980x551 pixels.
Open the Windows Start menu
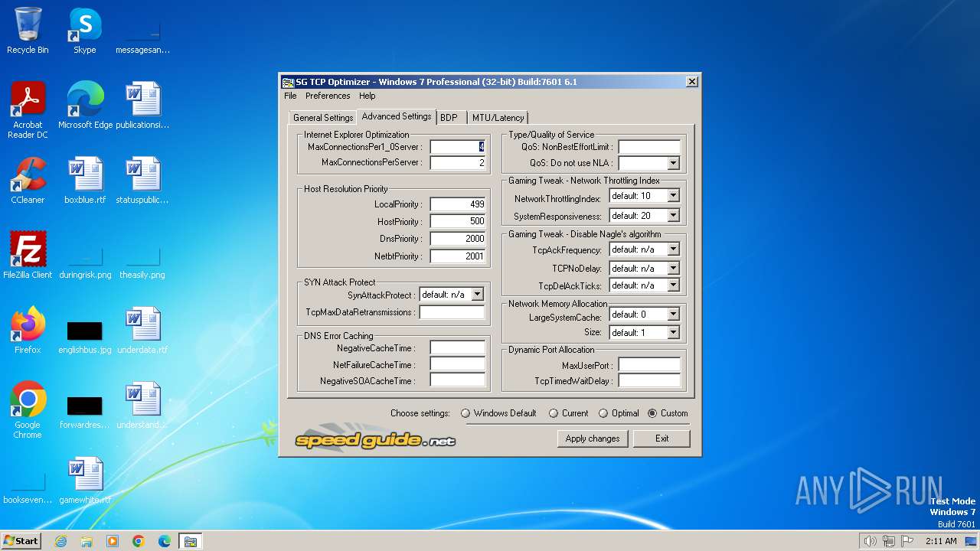[x=21, y=541]
